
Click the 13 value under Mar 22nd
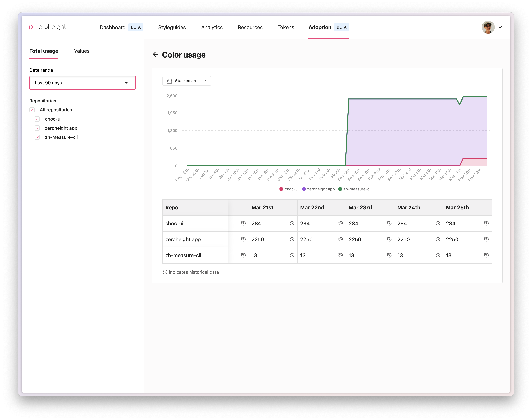pos(303,255)
